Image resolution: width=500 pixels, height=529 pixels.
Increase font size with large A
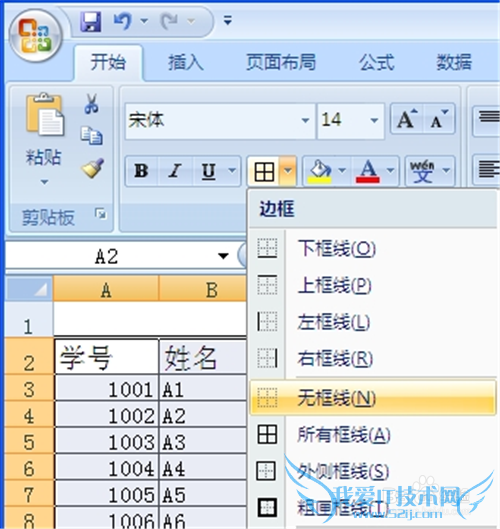point(407,119)
